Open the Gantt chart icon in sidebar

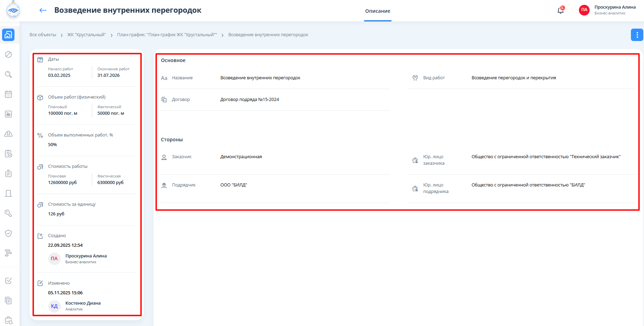pos(8,253)
